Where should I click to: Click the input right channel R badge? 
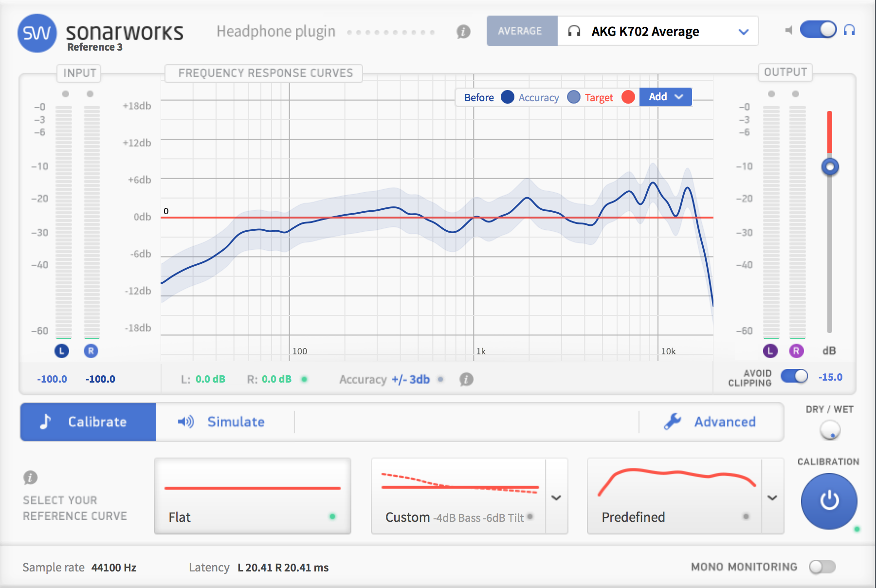(x=91, y=350)
